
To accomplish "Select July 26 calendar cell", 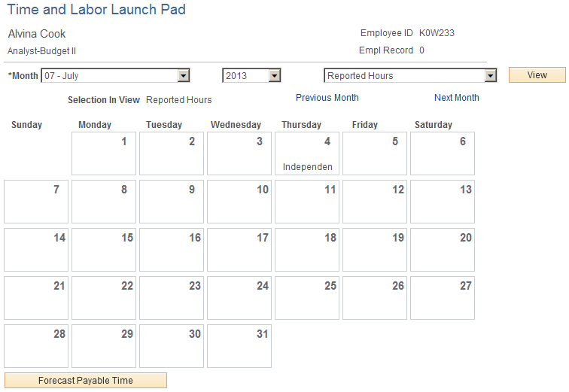I will pyautogui.click(x=375, y=298).
